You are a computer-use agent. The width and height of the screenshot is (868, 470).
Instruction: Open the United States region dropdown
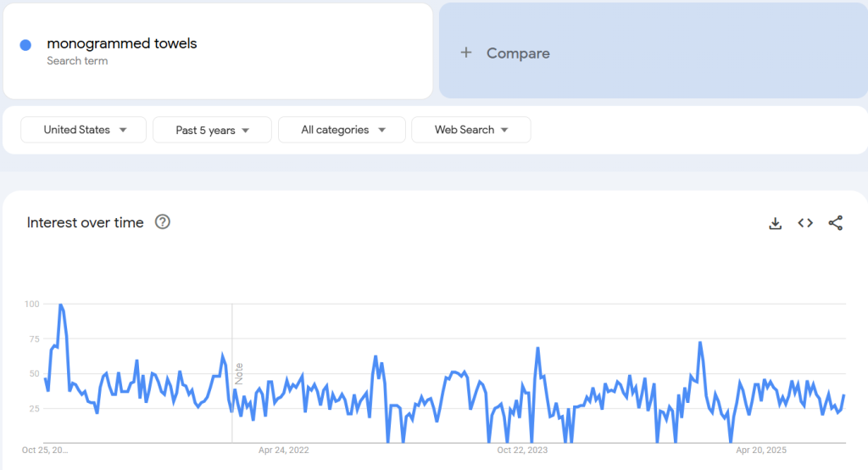point(85,130)
